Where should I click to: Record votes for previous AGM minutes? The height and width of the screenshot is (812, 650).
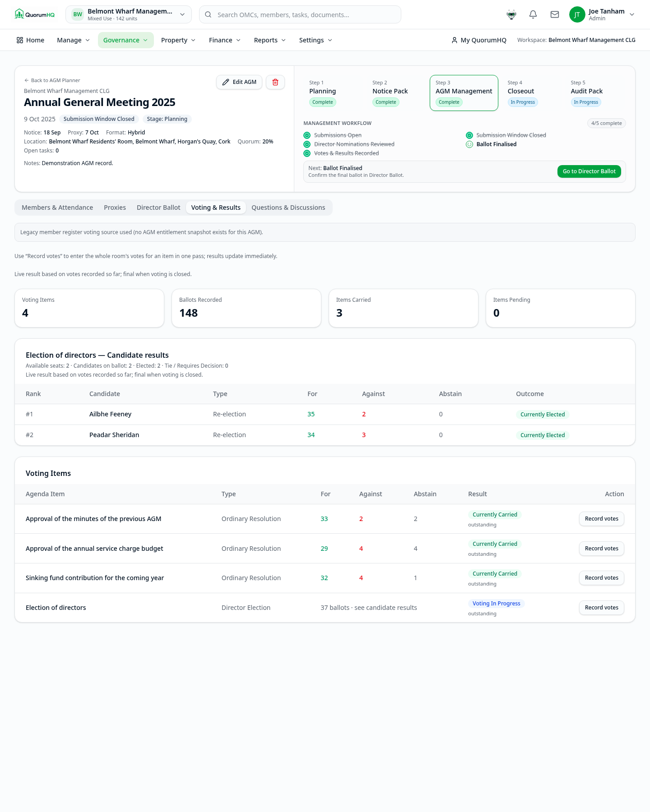(x=602, y=519)
